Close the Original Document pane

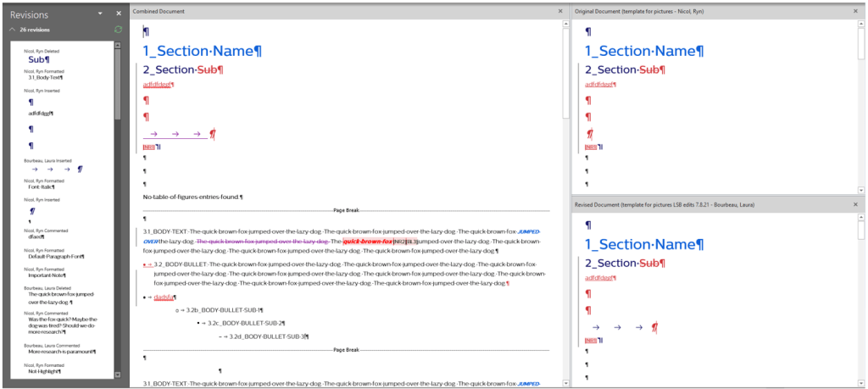(856, 11)
